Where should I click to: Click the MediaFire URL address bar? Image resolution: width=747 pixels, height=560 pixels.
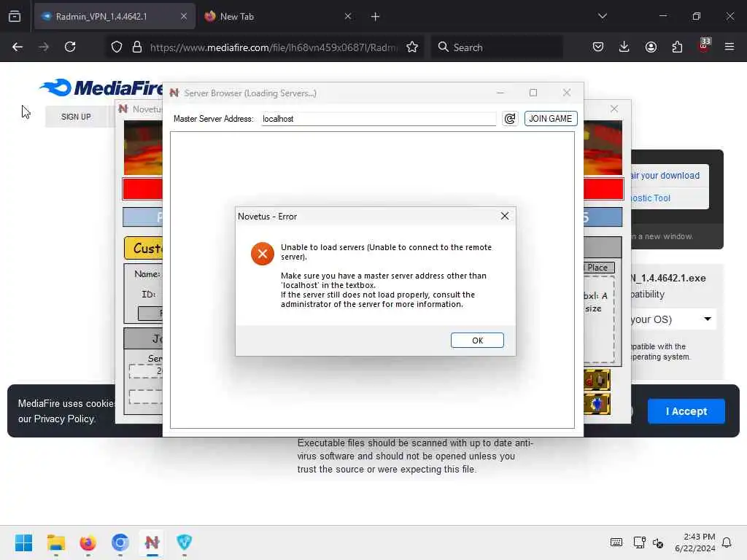click(x=274, y=47)
